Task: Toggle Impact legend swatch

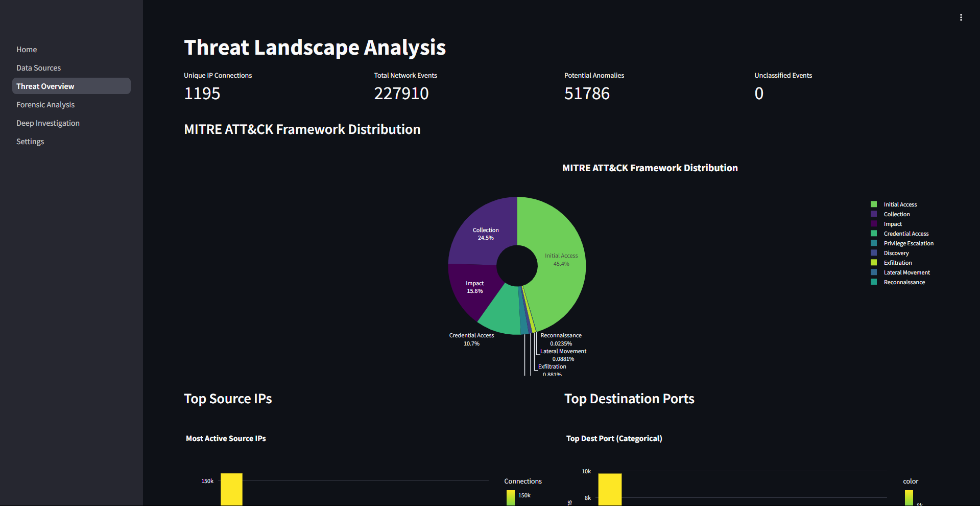Action: pyautogui.click(x=874, y=223)
